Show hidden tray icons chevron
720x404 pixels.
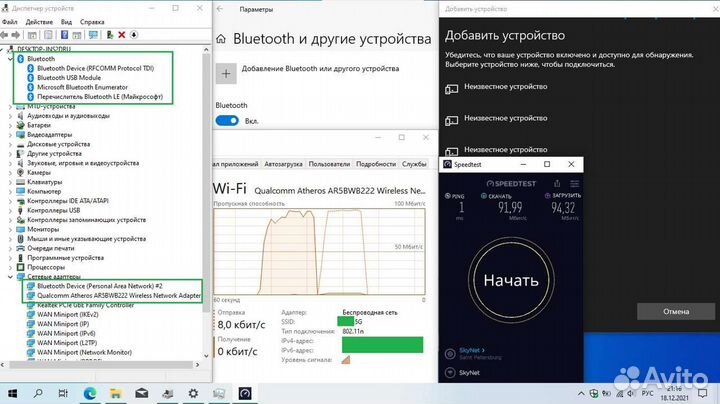point(581,393)
